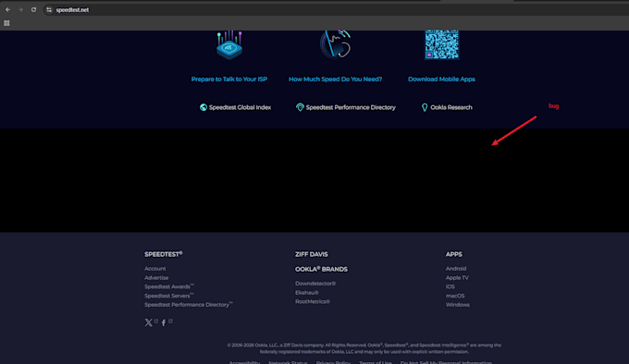The height and width of the screenshot is (364, 629).
Task: Click the ZIFF DAVIS footer heading
Action: tap(312, 254)
